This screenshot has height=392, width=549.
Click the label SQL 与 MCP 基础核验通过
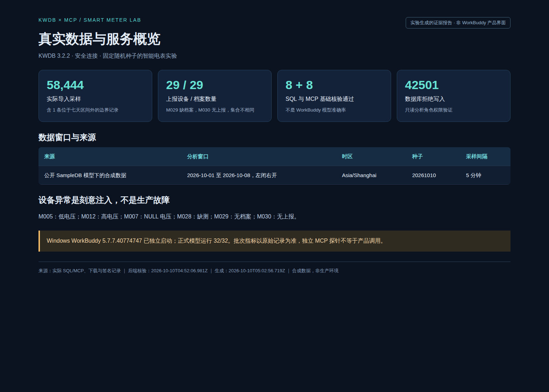[x=319, y=99]
